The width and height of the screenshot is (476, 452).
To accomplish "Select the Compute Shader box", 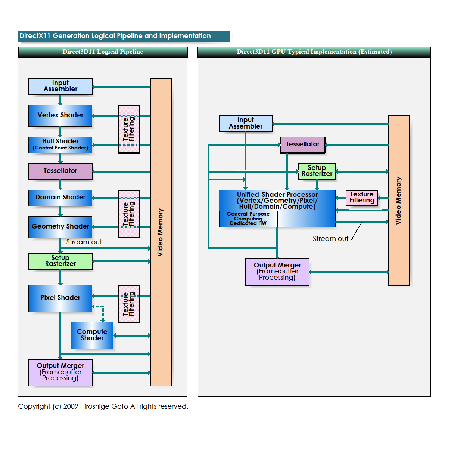I will pyautogui.click(x=92, y=335).
